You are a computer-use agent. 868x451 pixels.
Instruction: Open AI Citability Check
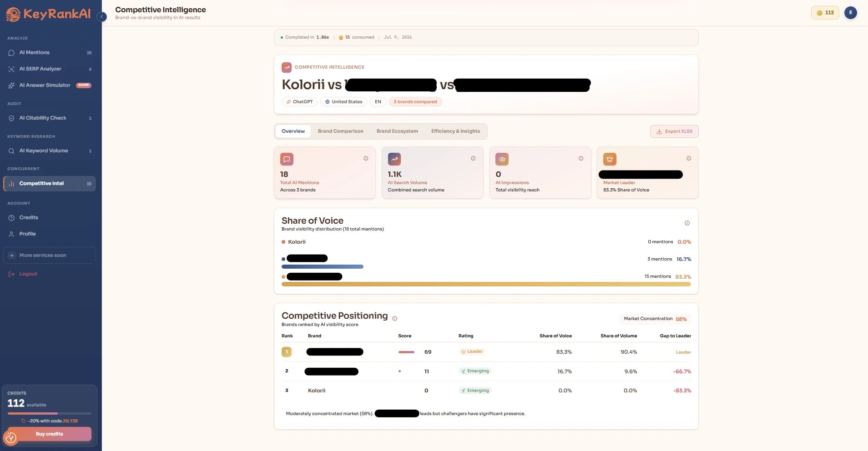pos(49,118)
